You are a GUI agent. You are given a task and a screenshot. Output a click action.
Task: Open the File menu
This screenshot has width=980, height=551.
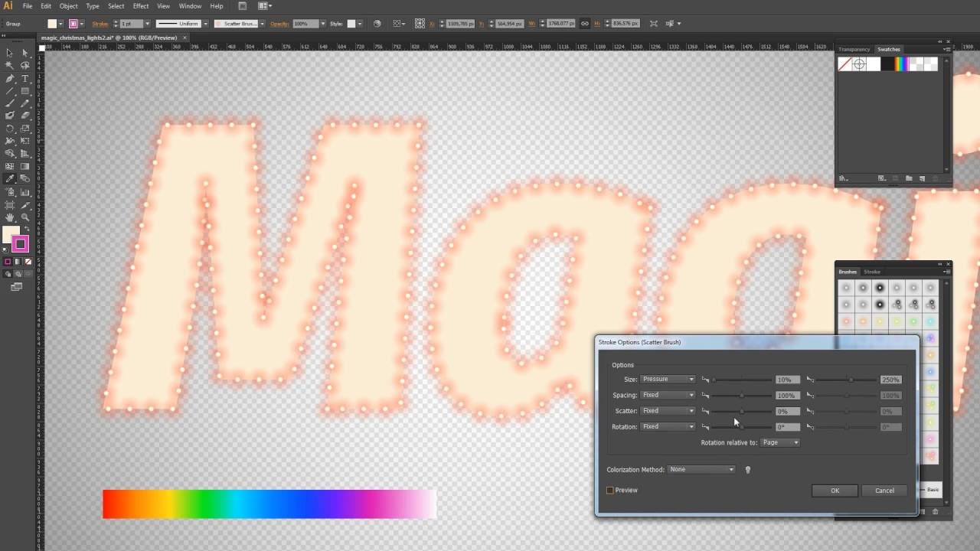pyautogui.click(x=27, y=6)
